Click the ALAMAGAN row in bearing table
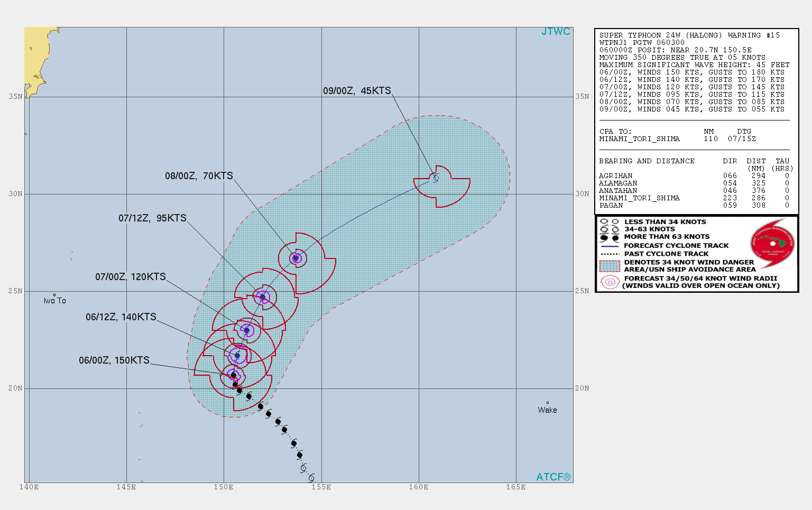812x510 pixels. pos(694,183)
